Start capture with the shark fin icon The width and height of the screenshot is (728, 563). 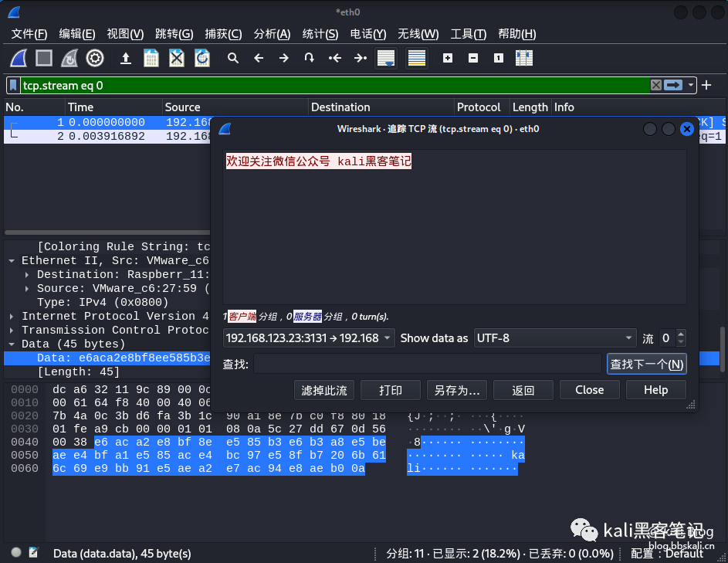[x=19, y=58]
